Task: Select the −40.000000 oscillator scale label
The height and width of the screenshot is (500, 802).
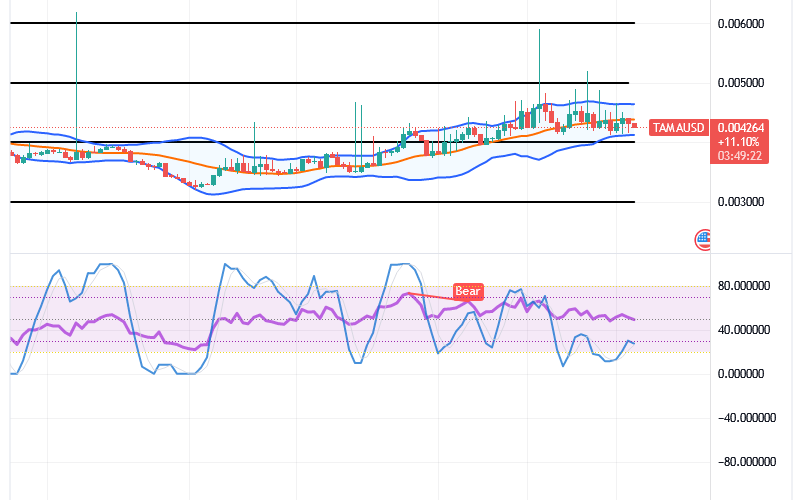Action: pyautogui.click(x=747, y=418)
